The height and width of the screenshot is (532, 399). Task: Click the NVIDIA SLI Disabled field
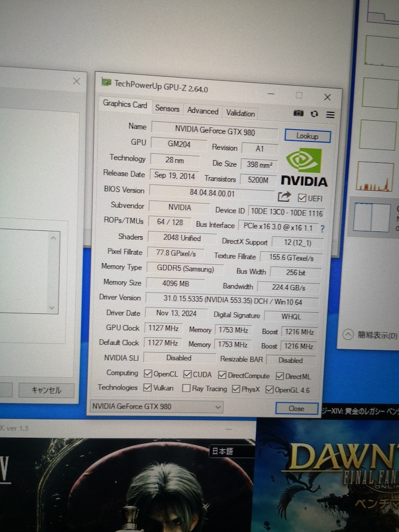(179, 358)
